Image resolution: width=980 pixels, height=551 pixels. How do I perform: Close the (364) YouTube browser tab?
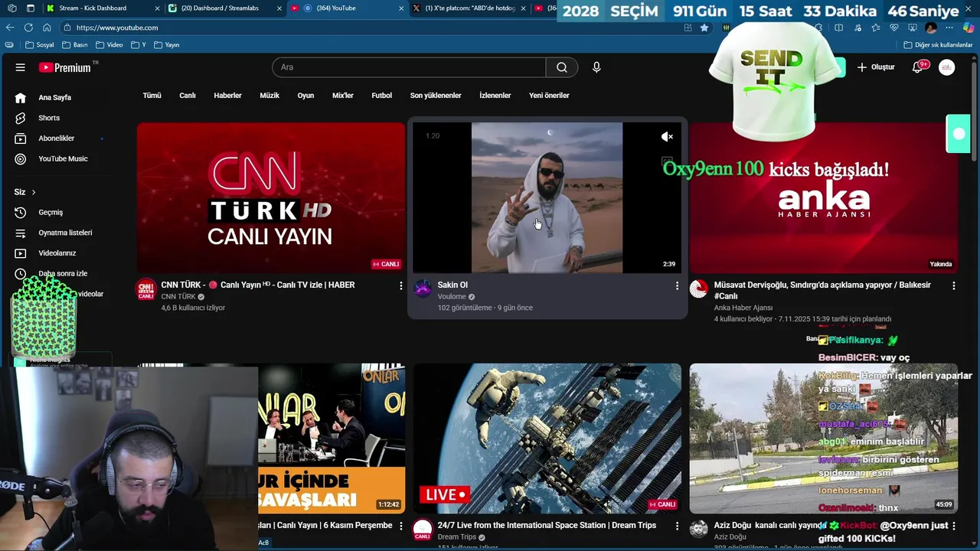coord(401,8)
